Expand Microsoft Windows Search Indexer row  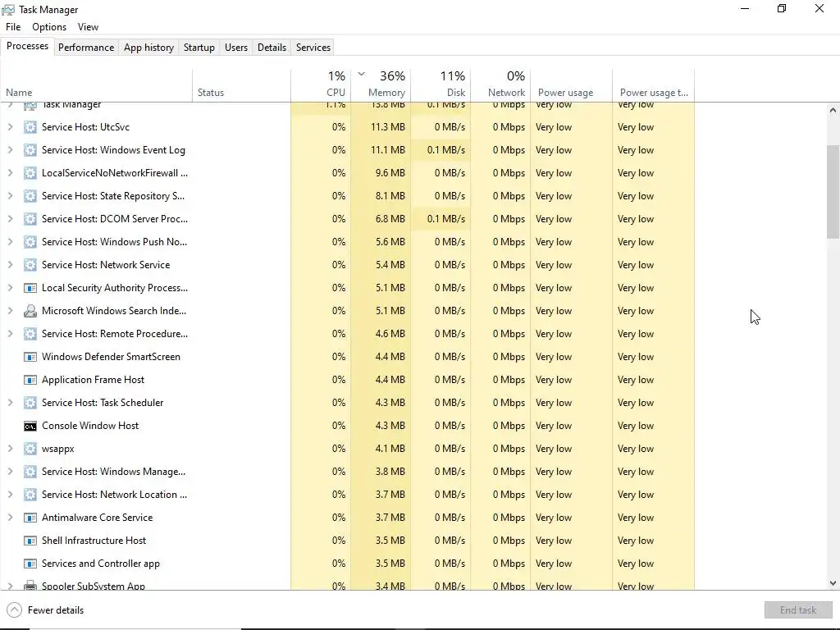pos(10,311)
